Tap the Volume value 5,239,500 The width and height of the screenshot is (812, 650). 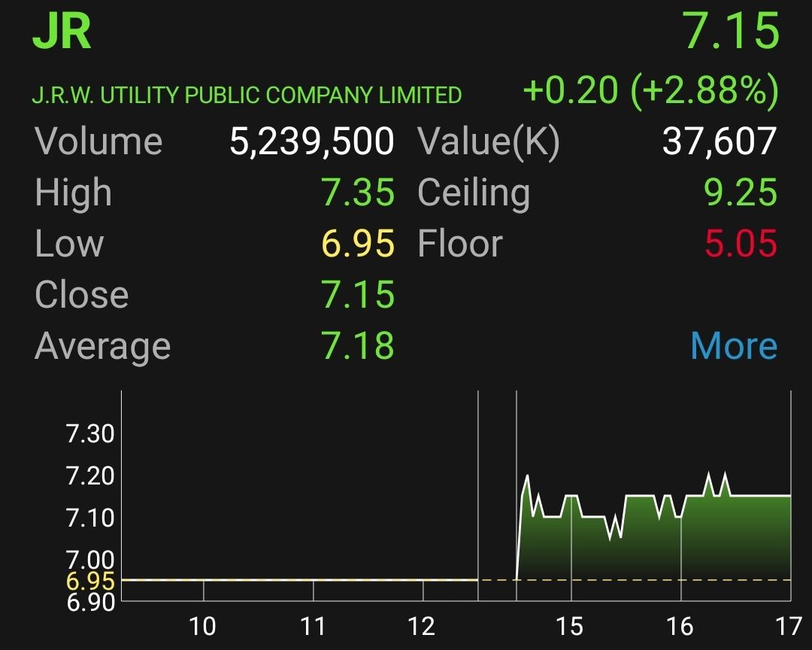(x=312, y=141)
